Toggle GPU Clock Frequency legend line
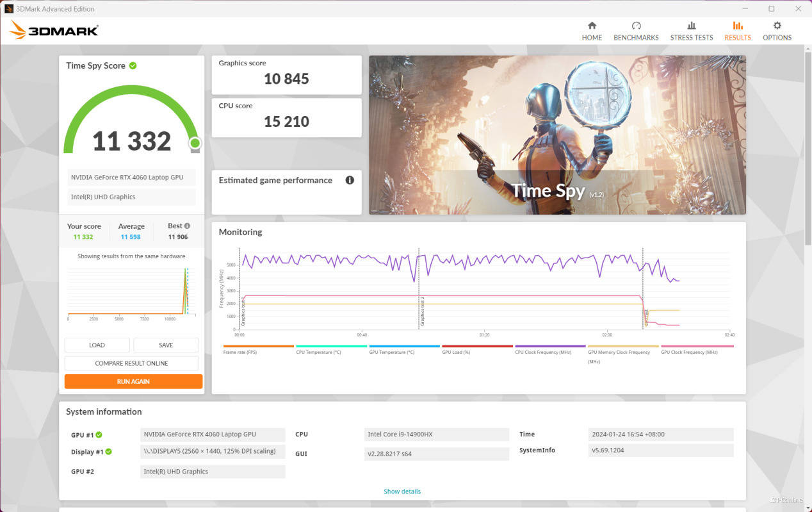 click(697, 349)
